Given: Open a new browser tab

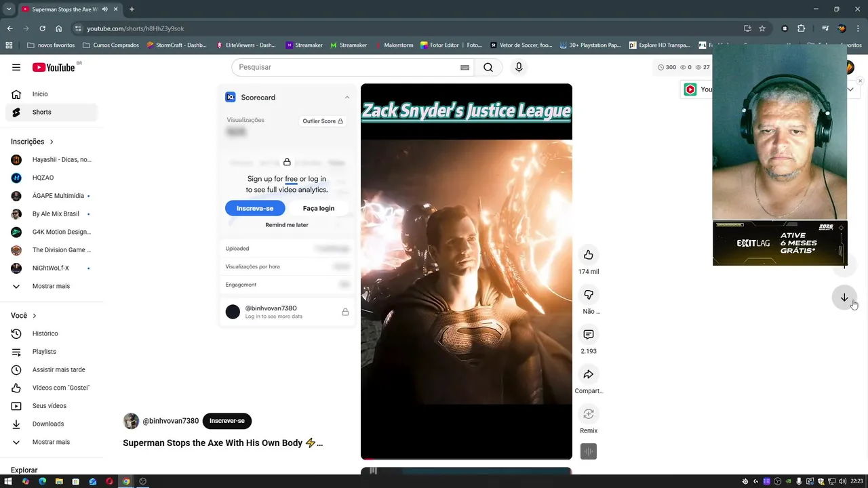Looking at the screenshot, I should point(132,9).
